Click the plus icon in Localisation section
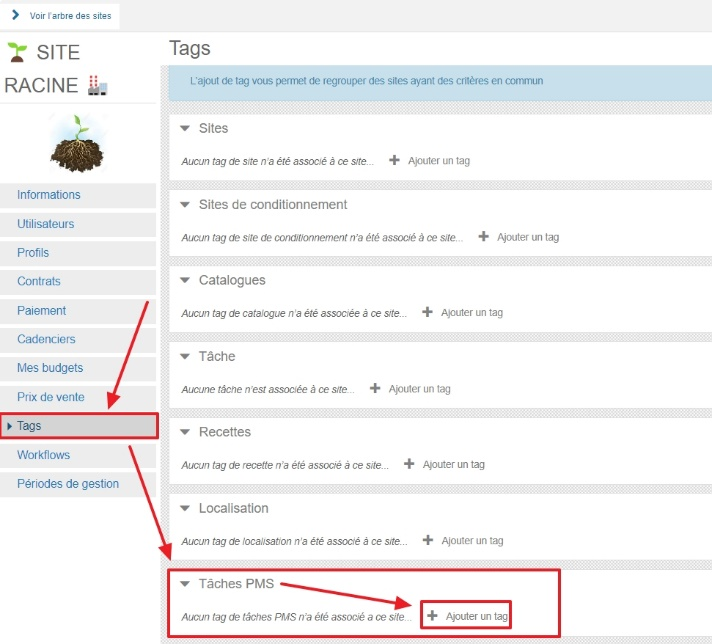The image size is (712, 644). (427, 540)
